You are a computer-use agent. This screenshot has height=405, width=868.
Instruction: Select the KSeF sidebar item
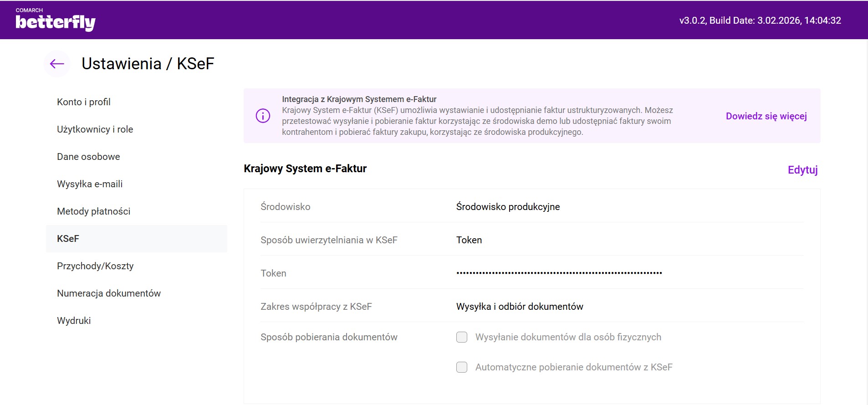coord(68,239)
